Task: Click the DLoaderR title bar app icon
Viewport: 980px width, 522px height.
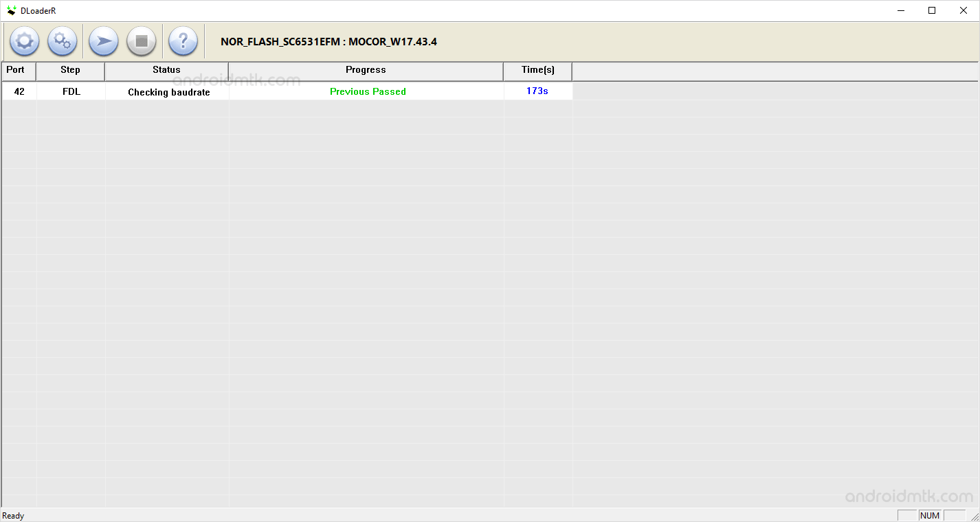Action: (12, 10)
